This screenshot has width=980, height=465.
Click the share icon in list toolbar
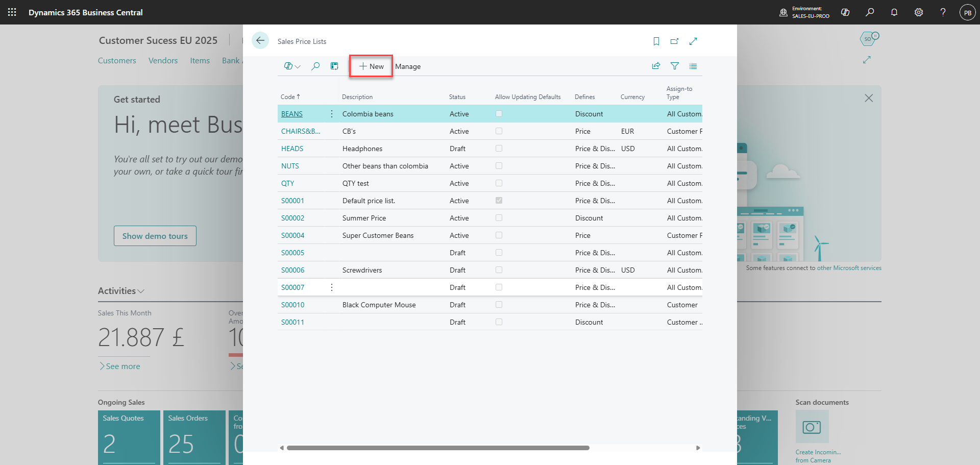656,66
